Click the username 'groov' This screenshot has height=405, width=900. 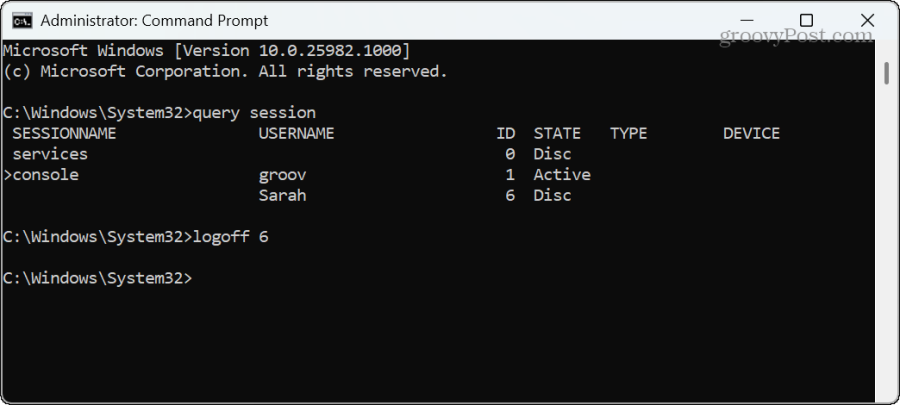(x=282, y=175)
